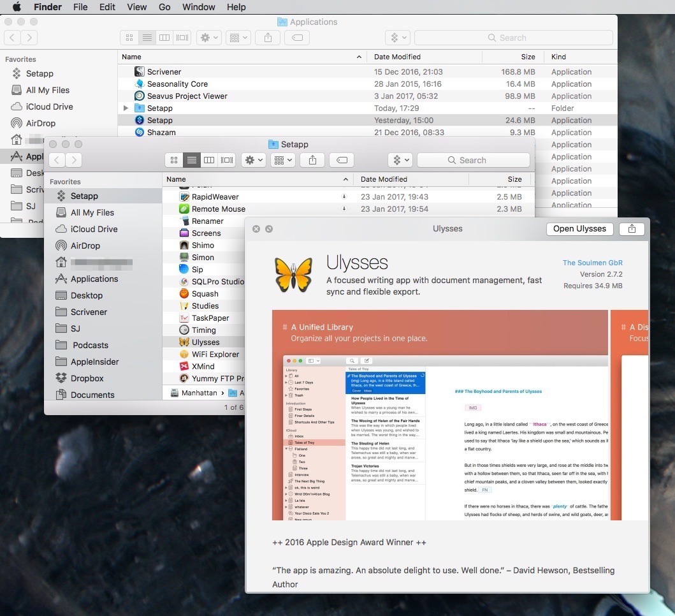Select the Squash app row
This screenshot has height=616, width=675.
(x=203, y=294)
